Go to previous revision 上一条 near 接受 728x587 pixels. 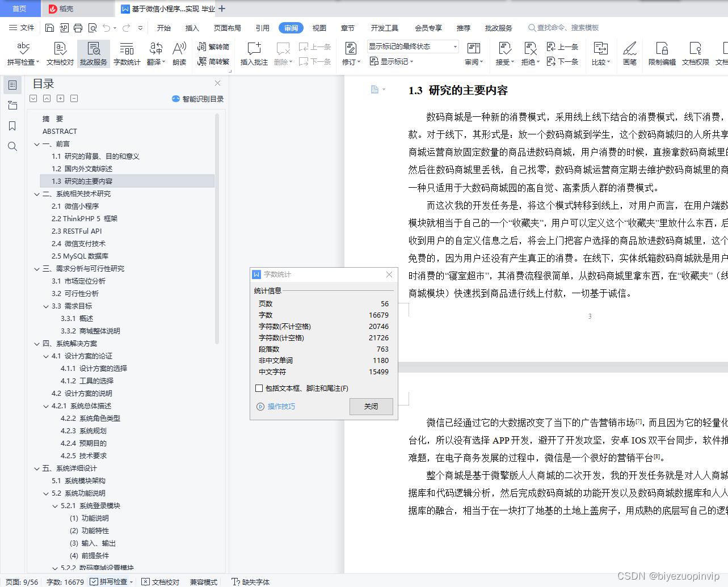coord(562,47)
